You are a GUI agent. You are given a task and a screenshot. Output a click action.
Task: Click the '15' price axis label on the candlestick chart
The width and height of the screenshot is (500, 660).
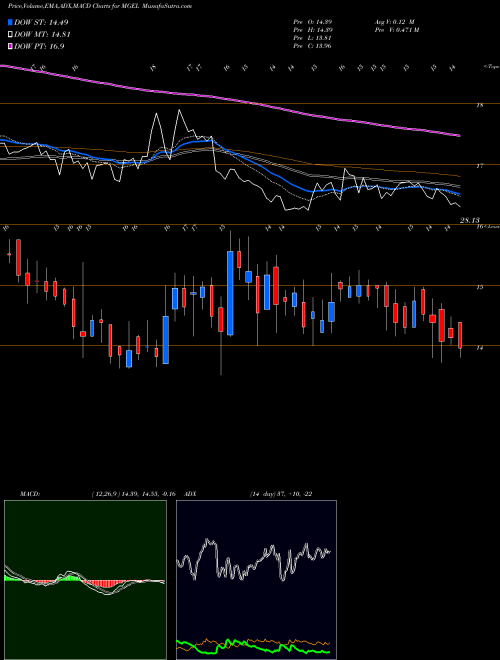[x=479, y=287]
